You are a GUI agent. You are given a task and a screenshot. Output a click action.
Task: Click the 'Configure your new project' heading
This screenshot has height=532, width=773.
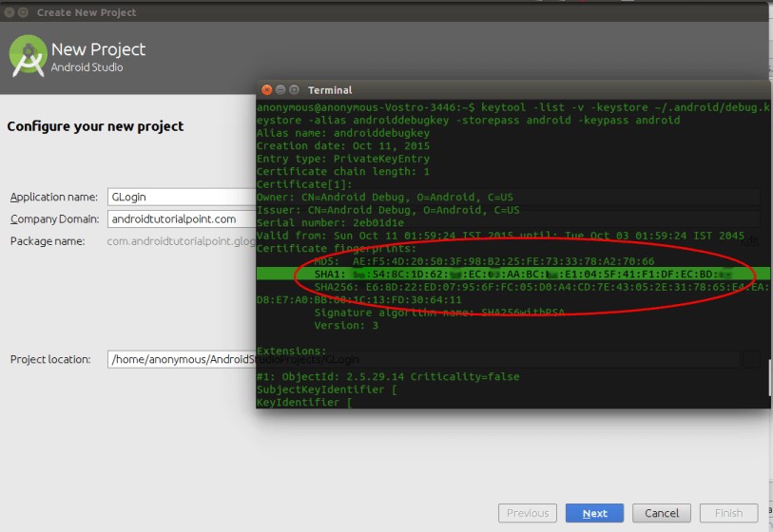tap(95, 126)
